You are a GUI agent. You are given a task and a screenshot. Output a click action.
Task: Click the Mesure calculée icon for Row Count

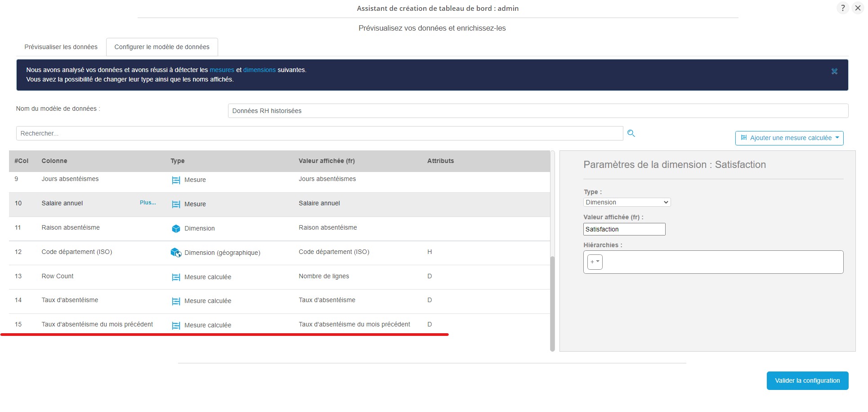tap(176, 277)
